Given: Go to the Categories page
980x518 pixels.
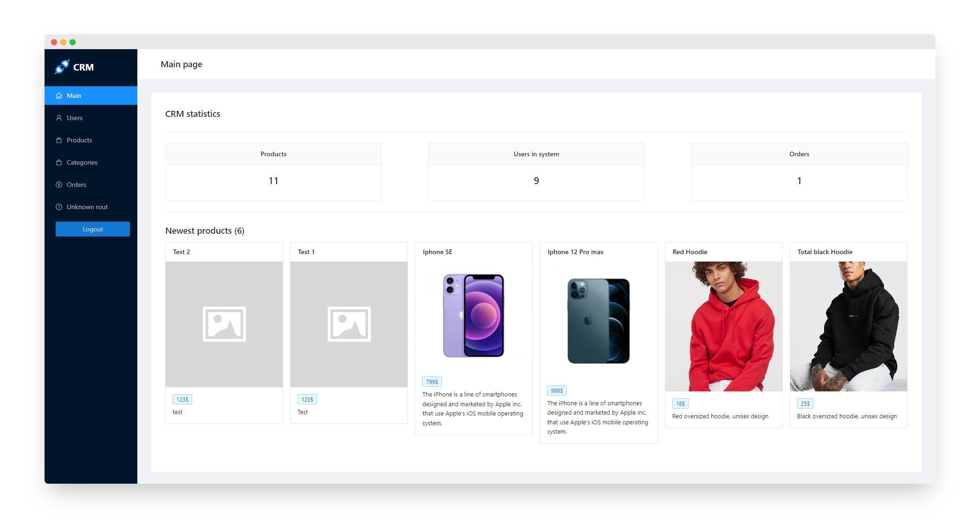Looking at the screenshot, I should (82, 162).
